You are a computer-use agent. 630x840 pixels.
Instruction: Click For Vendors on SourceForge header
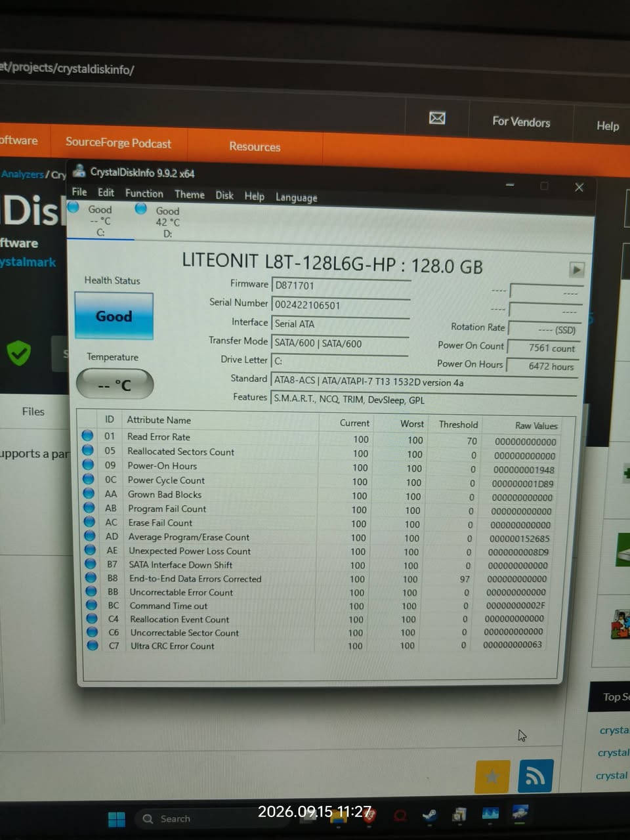[x=521, y=121]
